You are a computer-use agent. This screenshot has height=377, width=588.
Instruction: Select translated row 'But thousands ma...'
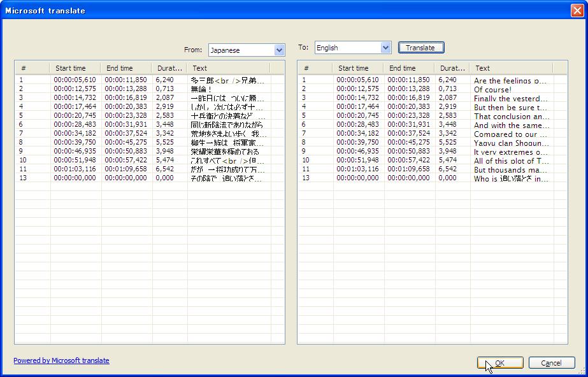click(x=510, y=170)
